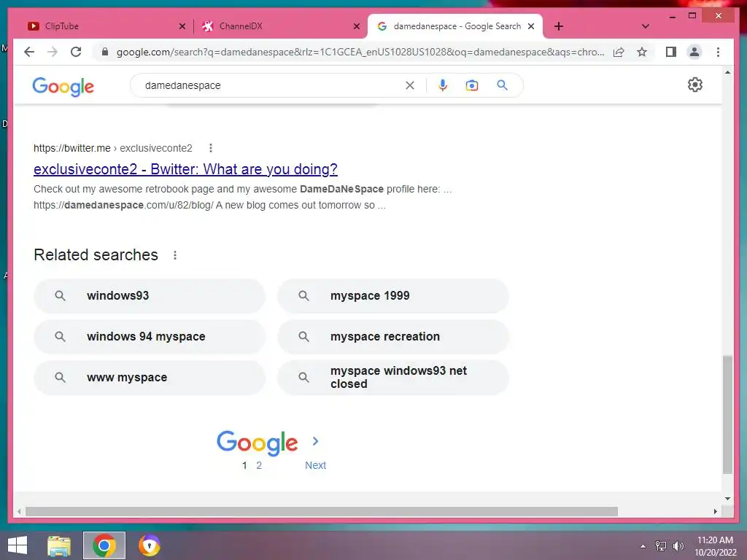Image resolution: width=747 pixels, height=560 pixels.
Task: Click the bwitter.me result URL breadcrumb
Action: pos(113,148)
